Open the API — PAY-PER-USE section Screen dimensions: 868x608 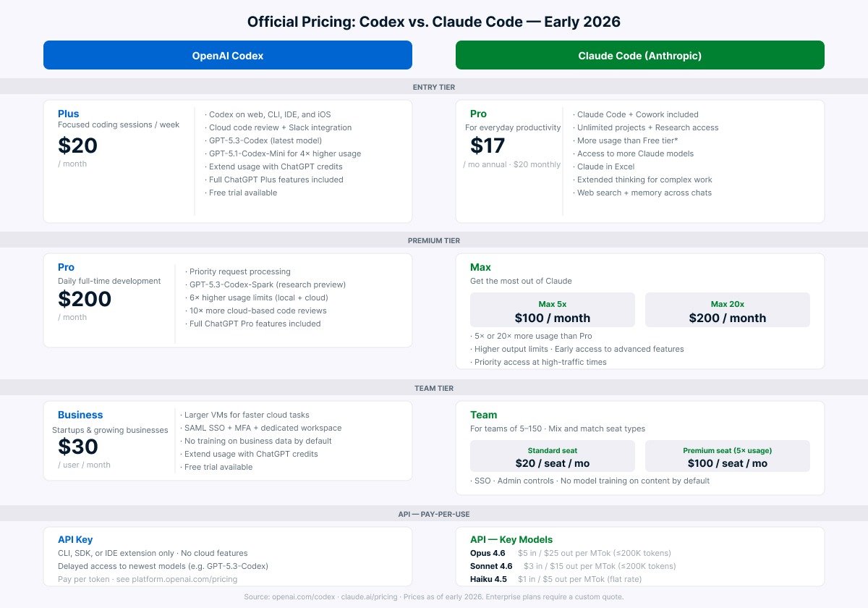[434, 514]
